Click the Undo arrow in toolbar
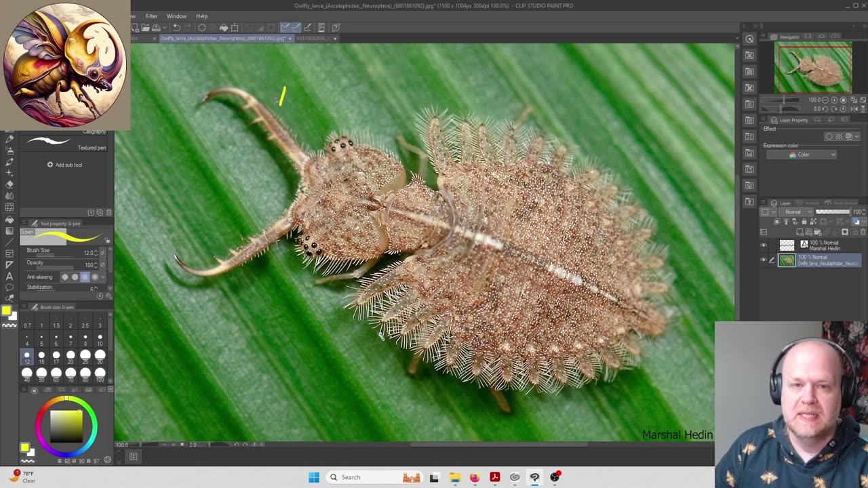The height and width of the screenshot is (488, 868). pyautogui.click(x=177, y=28)
